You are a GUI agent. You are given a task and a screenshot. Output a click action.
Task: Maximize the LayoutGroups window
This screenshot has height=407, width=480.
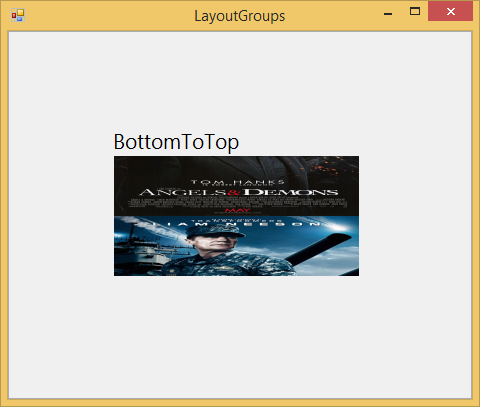[415, 12]
